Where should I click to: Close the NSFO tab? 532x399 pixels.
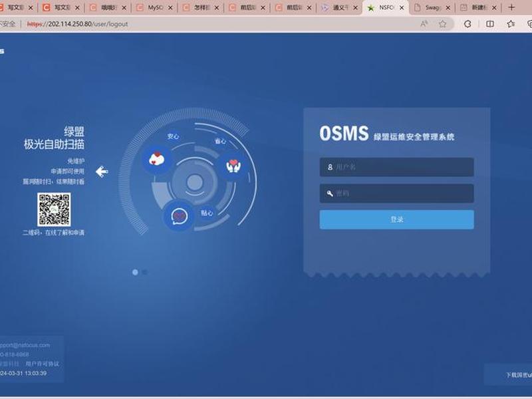pyautogui.click(x=402, y=7)
